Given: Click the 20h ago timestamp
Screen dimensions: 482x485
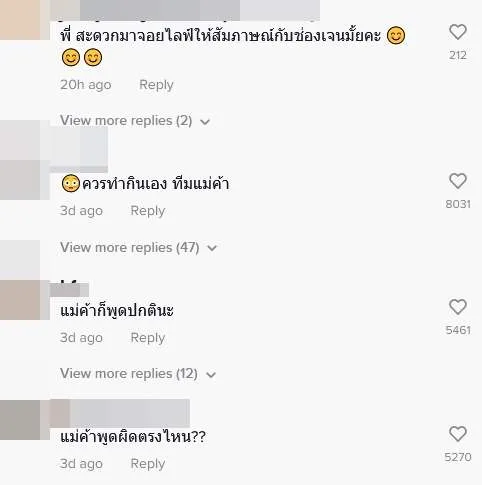Looking at the screenshot, I should point(86,85).
